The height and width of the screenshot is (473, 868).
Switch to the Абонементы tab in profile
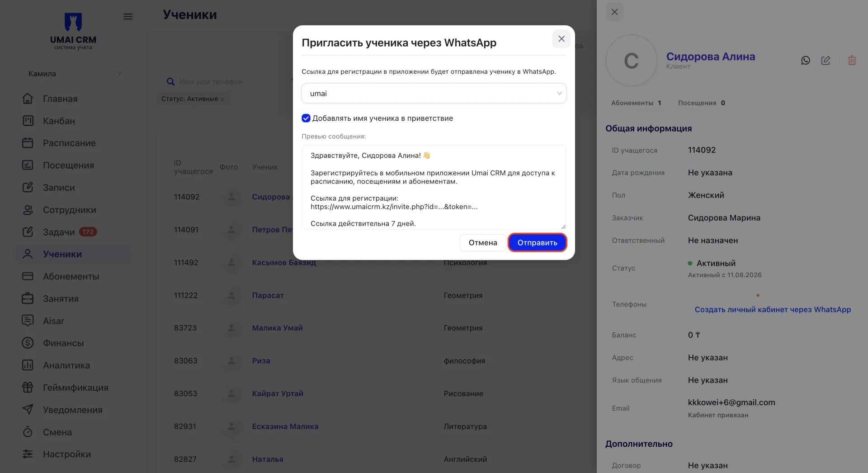(636, 103)
